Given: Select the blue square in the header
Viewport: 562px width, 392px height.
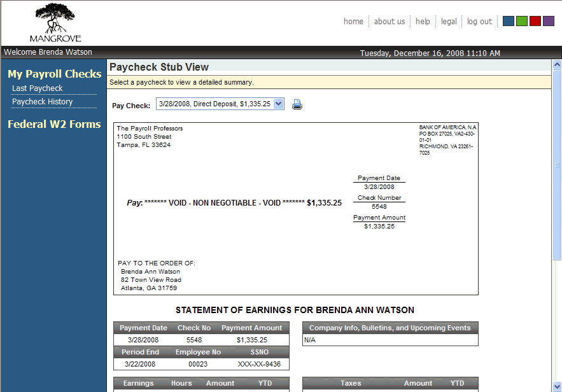Looking at the screenshot, I should (x=508, y=20).
